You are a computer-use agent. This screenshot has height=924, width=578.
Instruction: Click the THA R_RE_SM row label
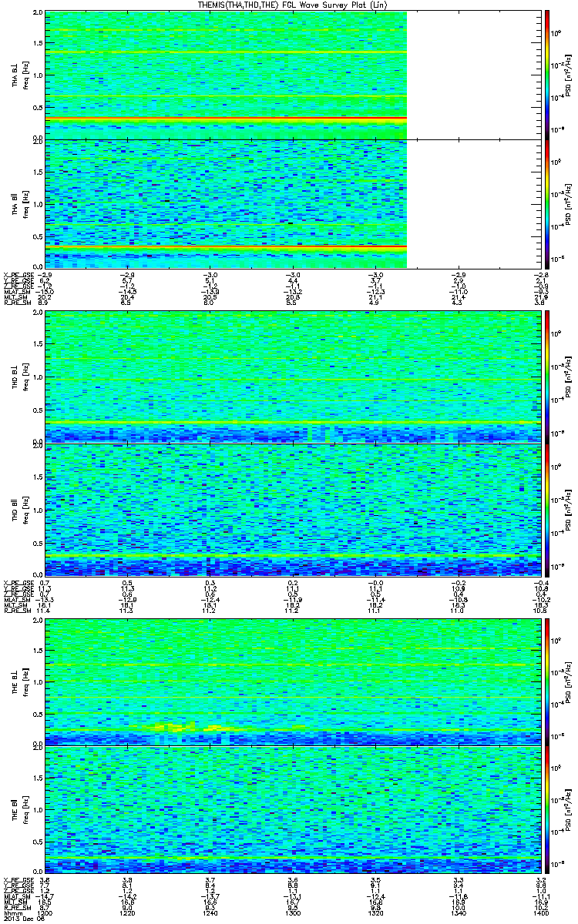tap(17, 303)
